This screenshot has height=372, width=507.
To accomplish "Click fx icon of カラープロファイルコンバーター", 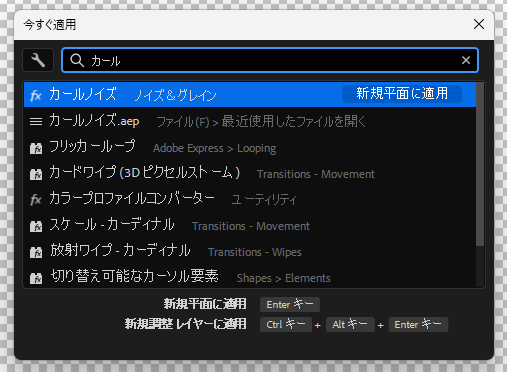I will [x=36, y=200].
